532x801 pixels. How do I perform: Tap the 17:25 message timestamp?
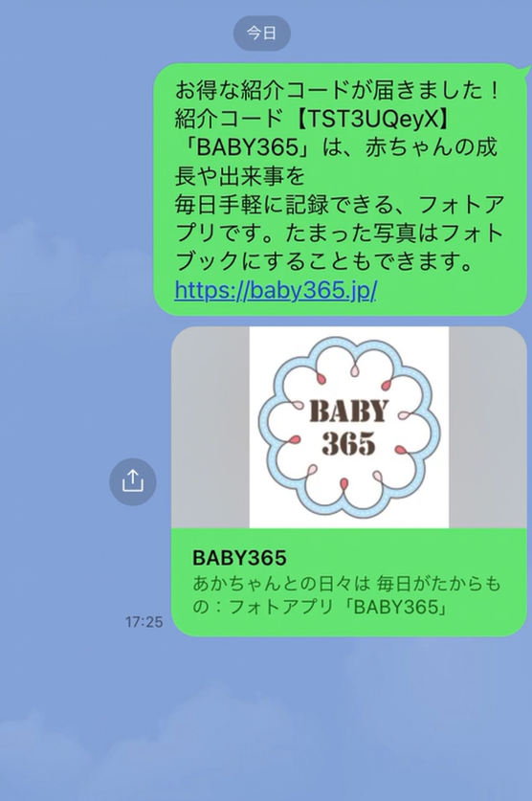pos(144,622)
